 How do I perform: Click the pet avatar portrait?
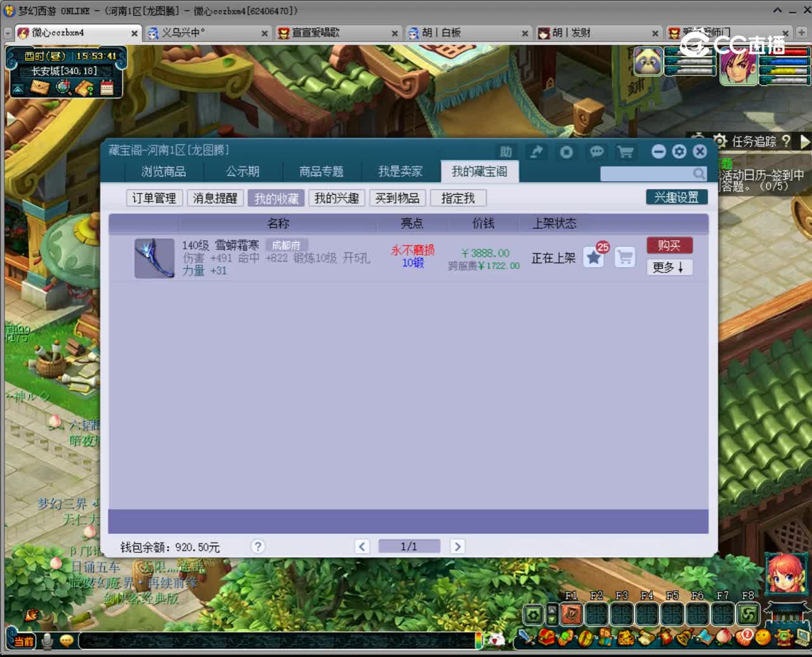[x=648, y=62]
